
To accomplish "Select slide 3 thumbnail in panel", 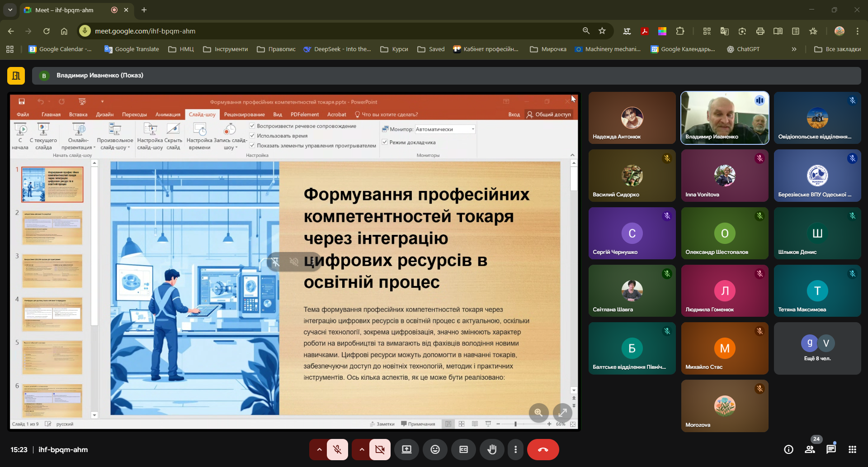I will pyautogui.click(x=52, y=271).
